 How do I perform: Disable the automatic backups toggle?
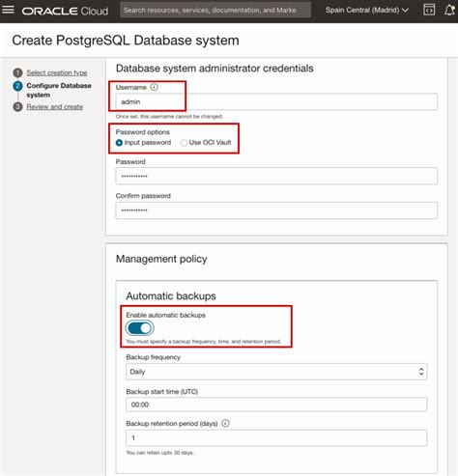139,328
